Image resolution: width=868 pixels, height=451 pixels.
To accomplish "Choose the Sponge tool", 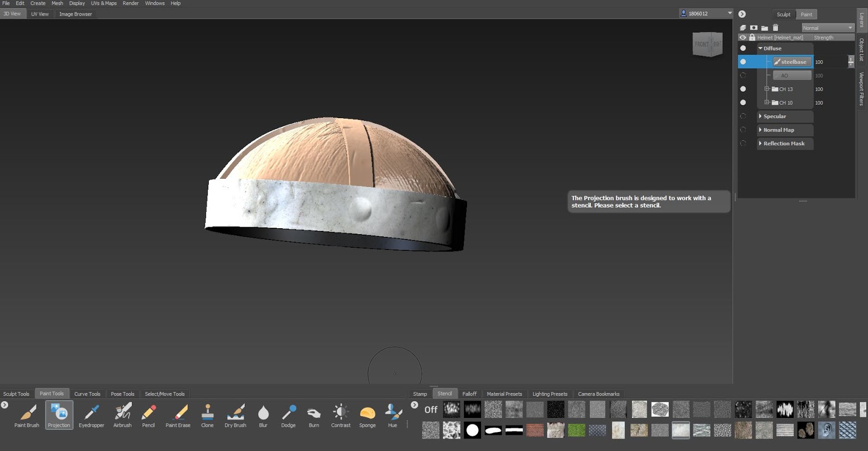I will click(367, 416).
